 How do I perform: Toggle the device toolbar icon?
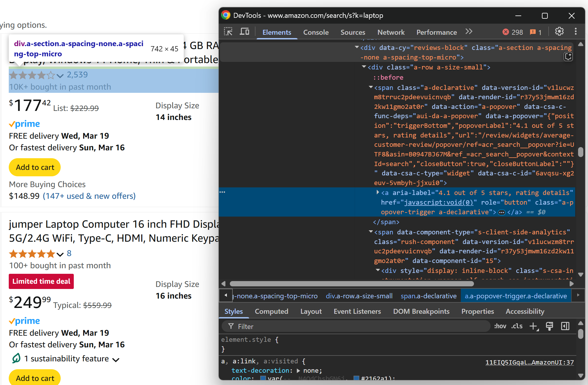coord(244,32)
